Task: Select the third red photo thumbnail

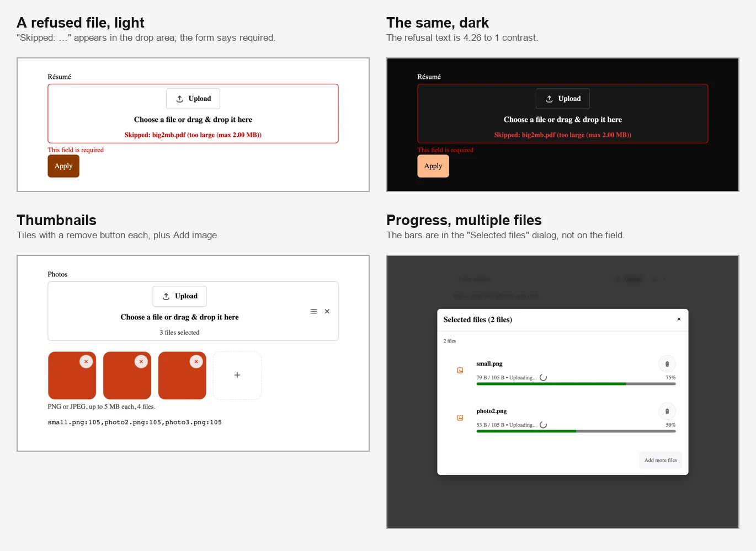Action: [x=182, y=376]
